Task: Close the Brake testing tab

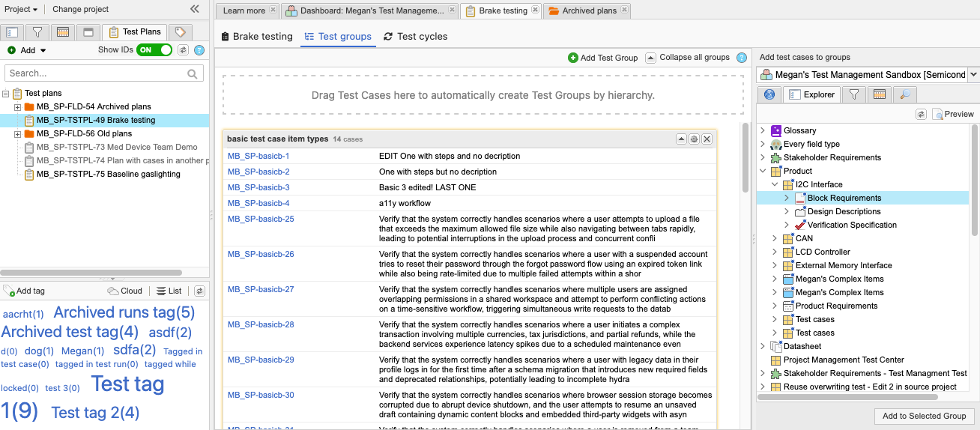Action: (535, 10)
